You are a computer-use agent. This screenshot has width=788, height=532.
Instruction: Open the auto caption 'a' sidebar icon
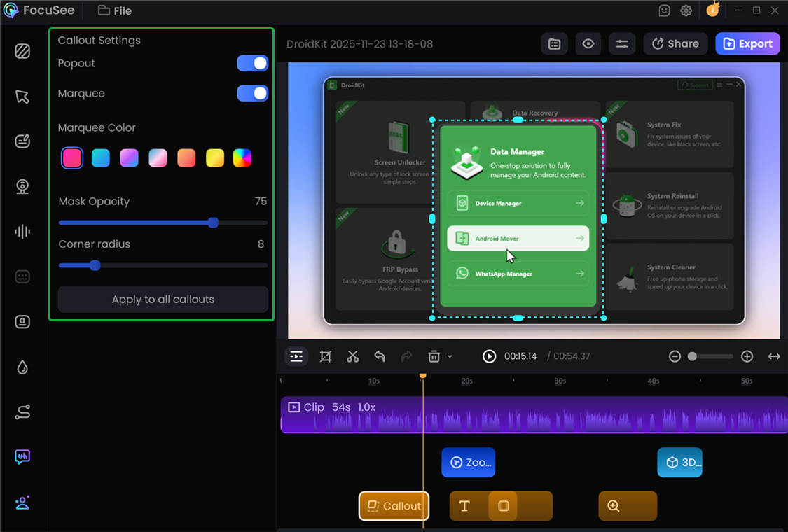point(22,321)
